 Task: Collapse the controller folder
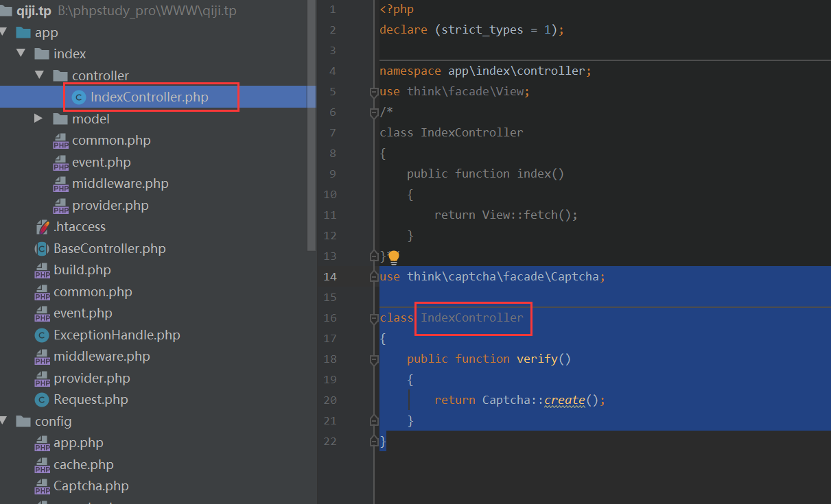click(x=39, y=75)
